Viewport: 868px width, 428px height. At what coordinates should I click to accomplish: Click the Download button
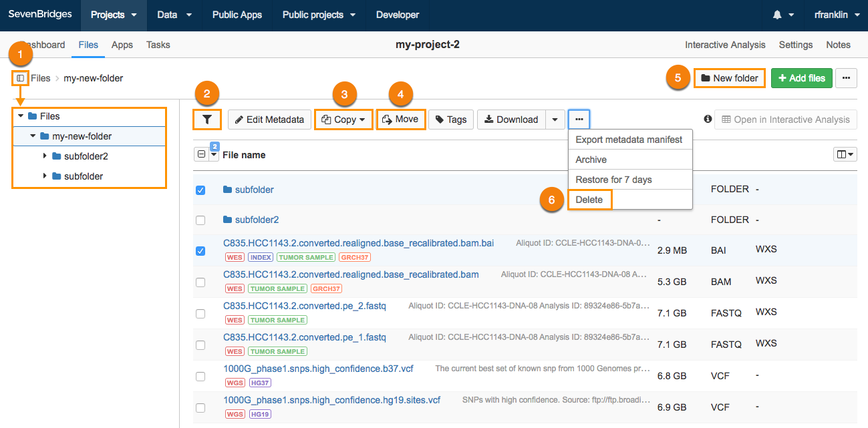point(512,120)
